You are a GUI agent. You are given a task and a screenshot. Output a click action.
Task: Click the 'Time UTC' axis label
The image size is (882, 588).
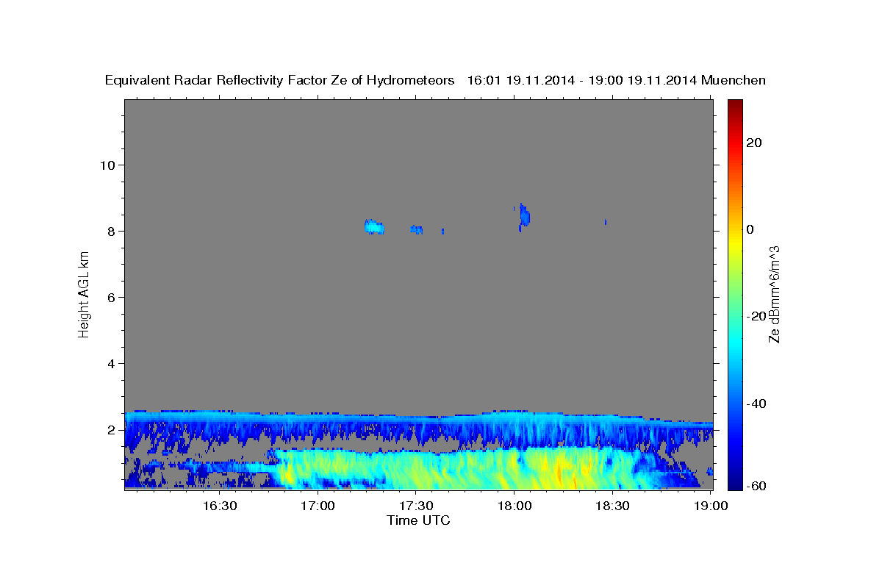pos(418,520)
